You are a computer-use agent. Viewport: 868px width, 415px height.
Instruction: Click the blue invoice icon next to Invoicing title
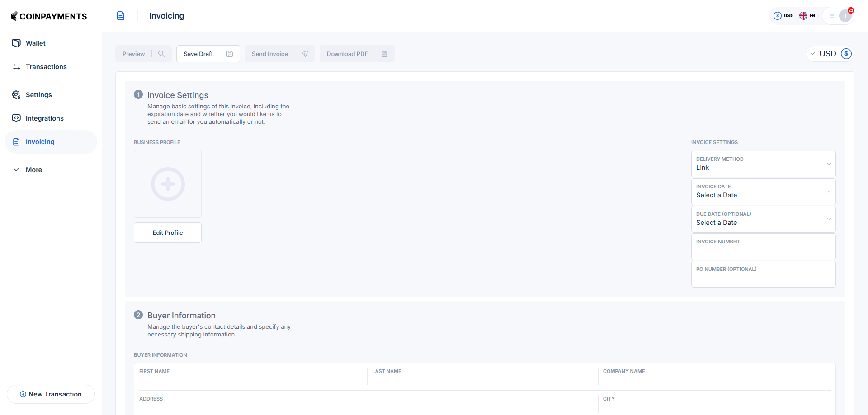coord(121,15)
